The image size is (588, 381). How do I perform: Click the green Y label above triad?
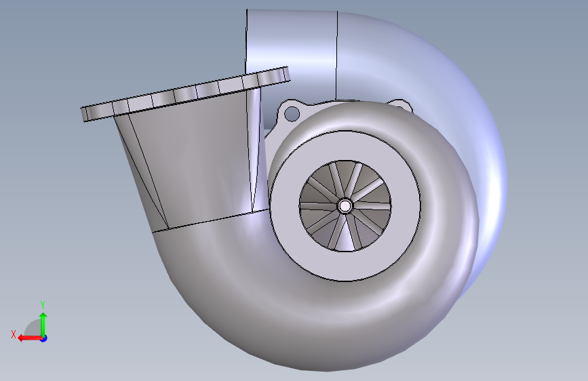(x=43, y=305)
